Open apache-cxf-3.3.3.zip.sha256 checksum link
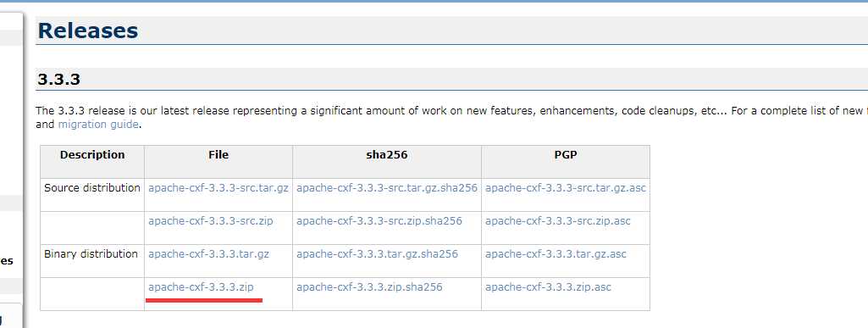This screenshot has width=868, height=328. (369, 287)
